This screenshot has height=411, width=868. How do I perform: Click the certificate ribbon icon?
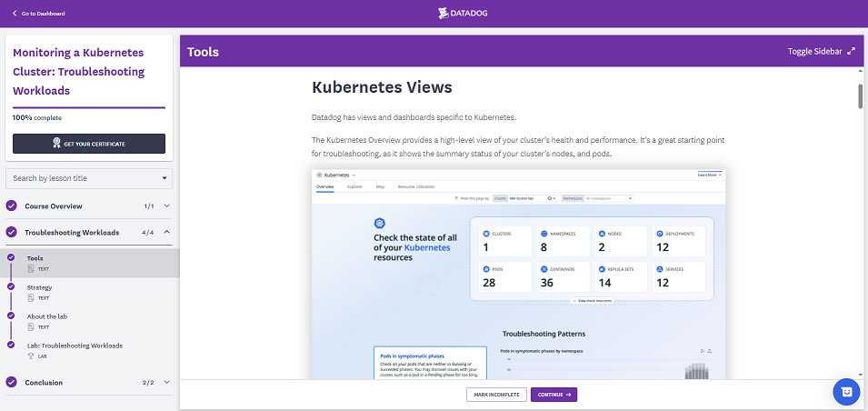(56, 144)
